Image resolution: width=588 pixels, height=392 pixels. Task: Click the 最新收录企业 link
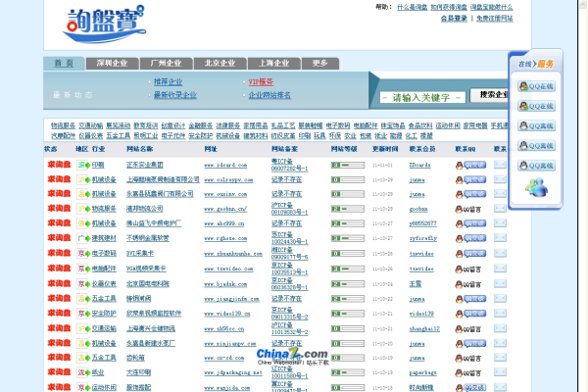[175, 95]
